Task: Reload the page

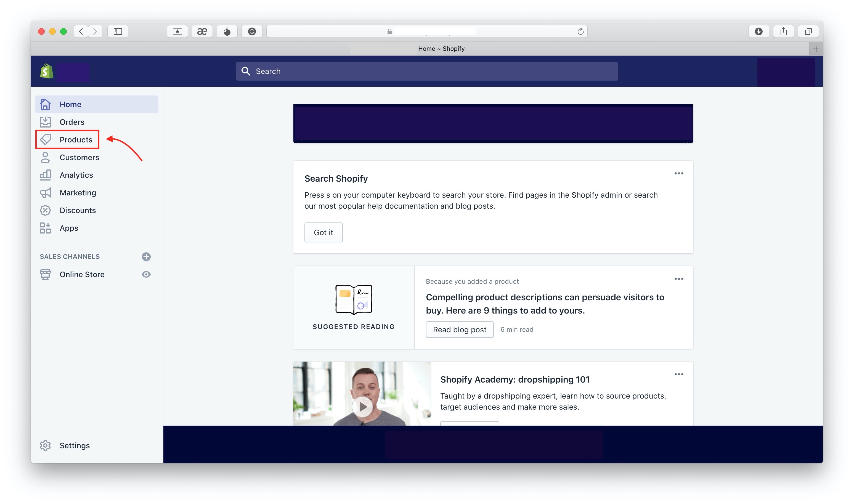Action: click(x=580, y=31)
